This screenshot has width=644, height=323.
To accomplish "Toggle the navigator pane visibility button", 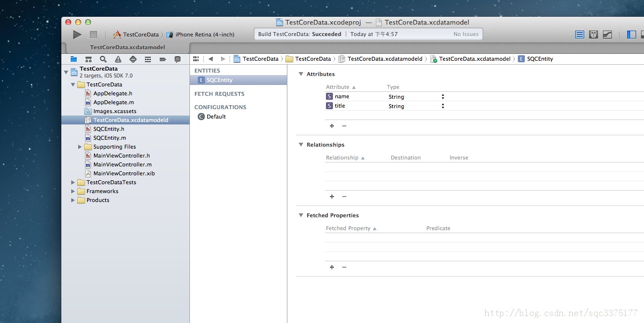I will (632, 35).
